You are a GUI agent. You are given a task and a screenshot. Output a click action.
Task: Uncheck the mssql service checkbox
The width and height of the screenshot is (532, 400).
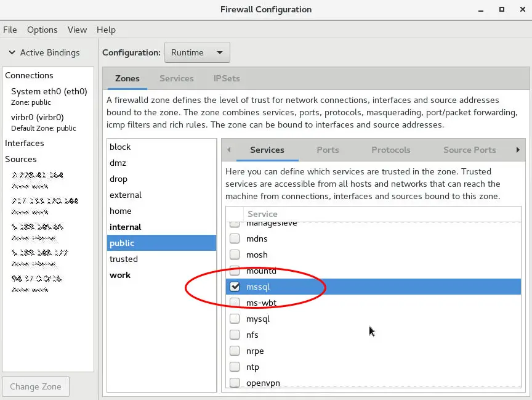pyautogui.click(x=235, y=287)
